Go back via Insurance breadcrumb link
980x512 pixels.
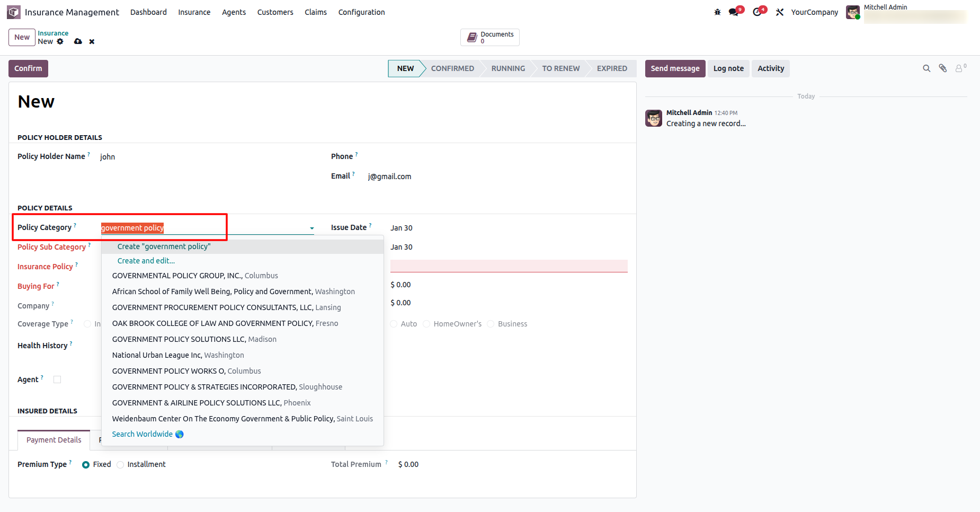pos(53,33)
